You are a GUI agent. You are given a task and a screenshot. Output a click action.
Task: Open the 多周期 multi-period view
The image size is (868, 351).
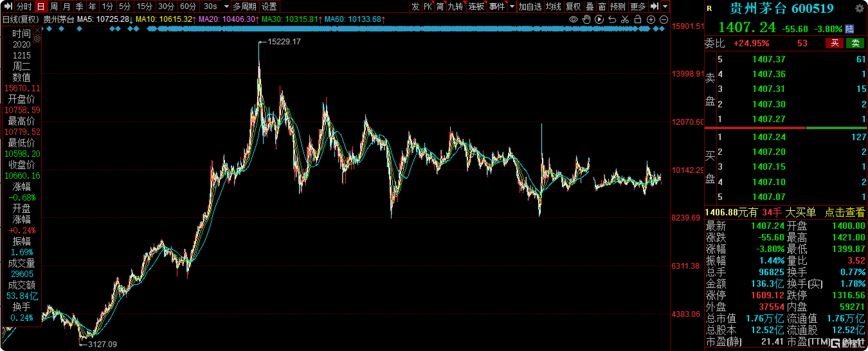[244, 6]
